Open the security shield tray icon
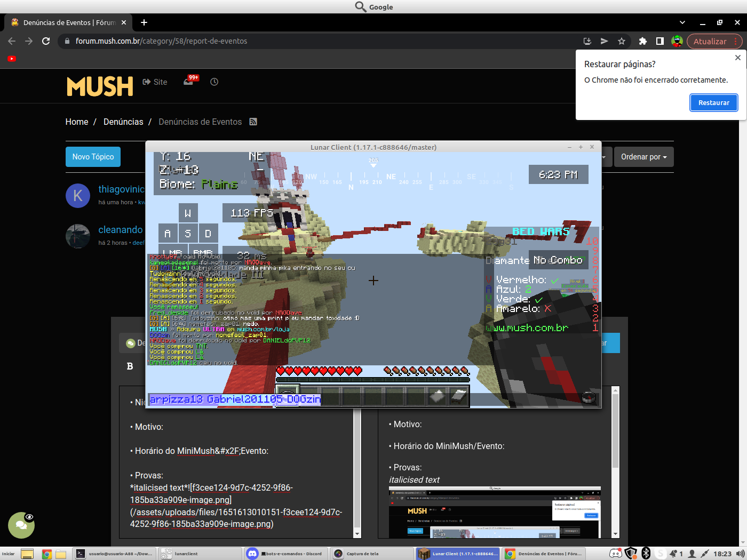Viewport: 747px width, 560px height. click(x=631, y=554)
